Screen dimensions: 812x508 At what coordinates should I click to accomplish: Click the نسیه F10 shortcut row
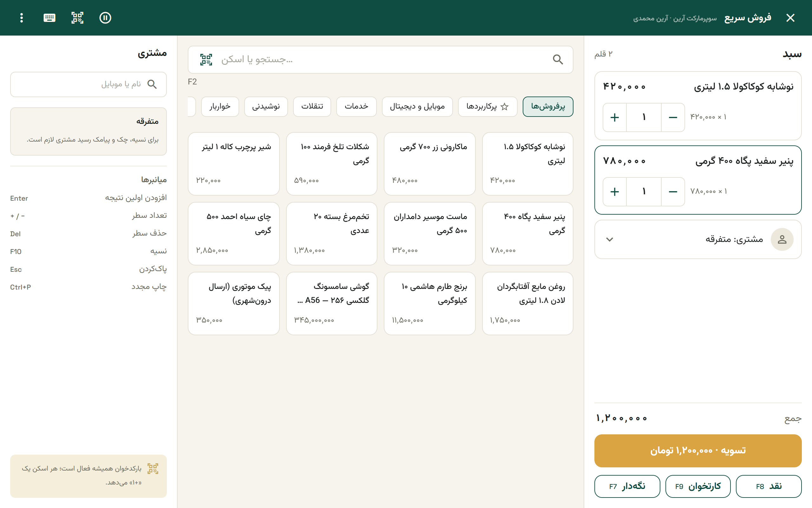pyautogui.click(x=88, y=251)
